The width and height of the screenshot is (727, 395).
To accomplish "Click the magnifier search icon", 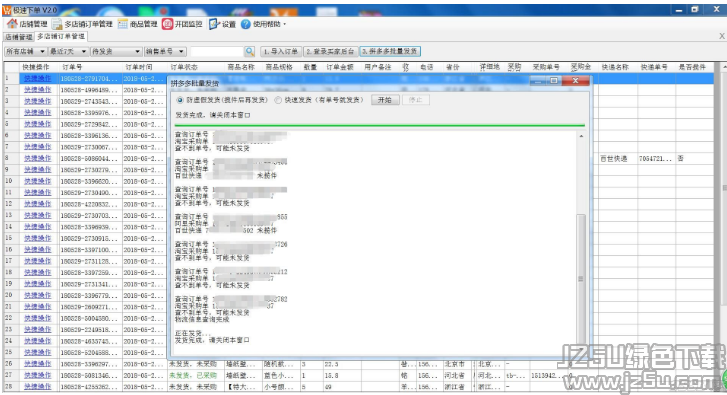I will pyautogui.click(x=250, y=51).
